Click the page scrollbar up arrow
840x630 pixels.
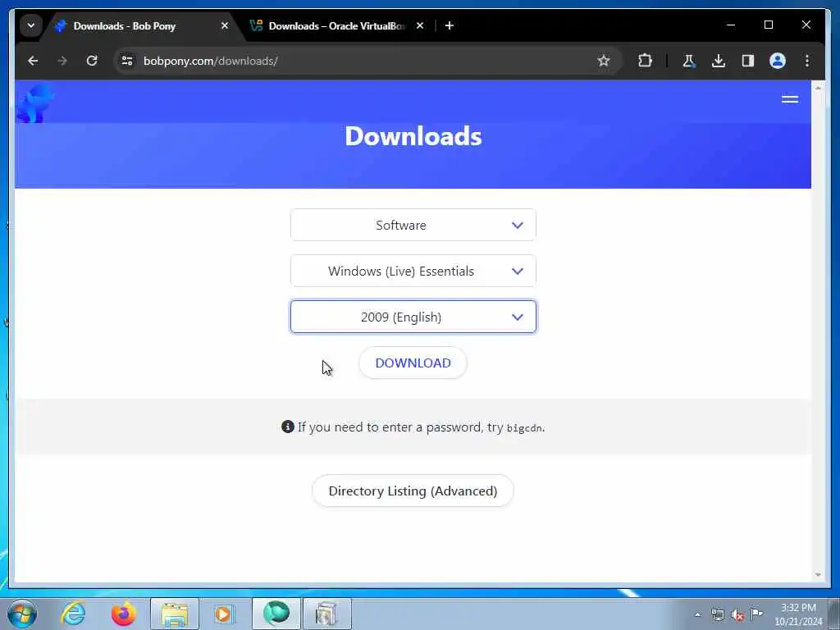coord(818,87)
